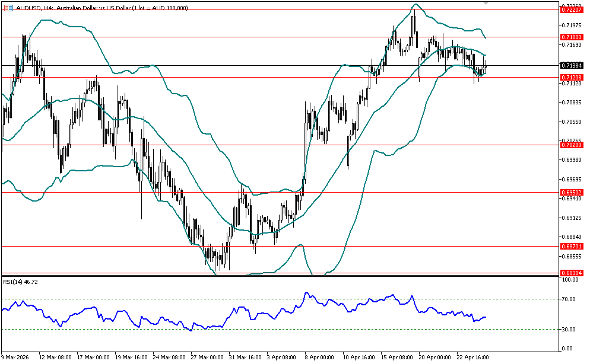Click the gray chart shift triangle marker
The image size is (590, 364).
(487, 3)
